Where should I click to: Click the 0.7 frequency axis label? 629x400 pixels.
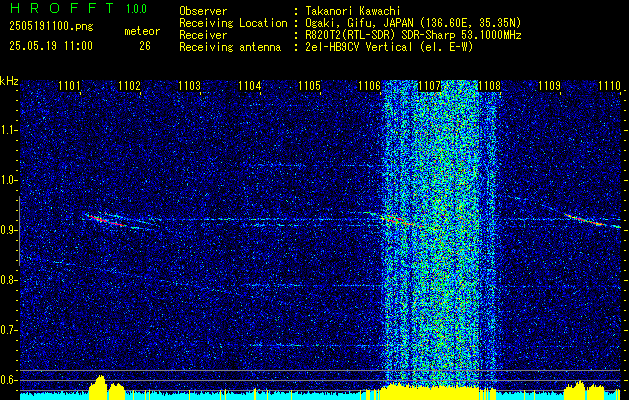[x=8, y=330]
